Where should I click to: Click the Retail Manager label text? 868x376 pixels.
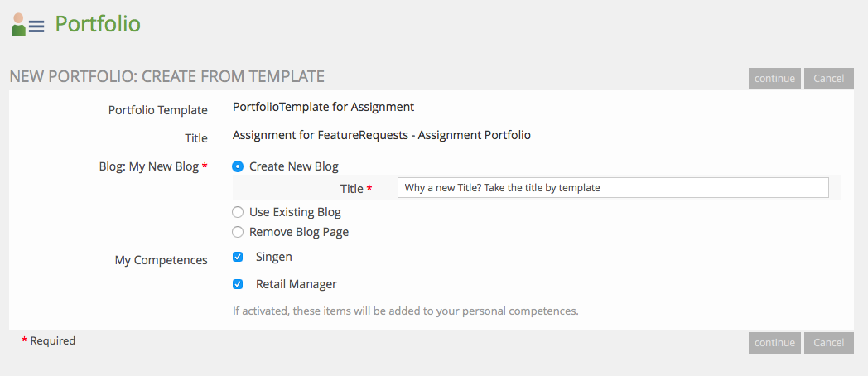(296, 284)
